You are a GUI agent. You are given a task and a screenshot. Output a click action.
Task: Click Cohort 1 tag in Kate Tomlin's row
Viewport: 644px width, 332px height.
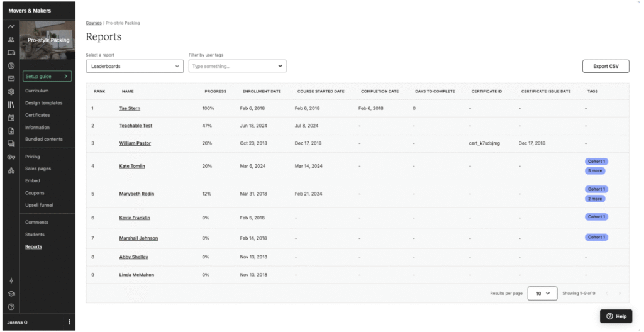pyautogui.click(x=596, y=162)
